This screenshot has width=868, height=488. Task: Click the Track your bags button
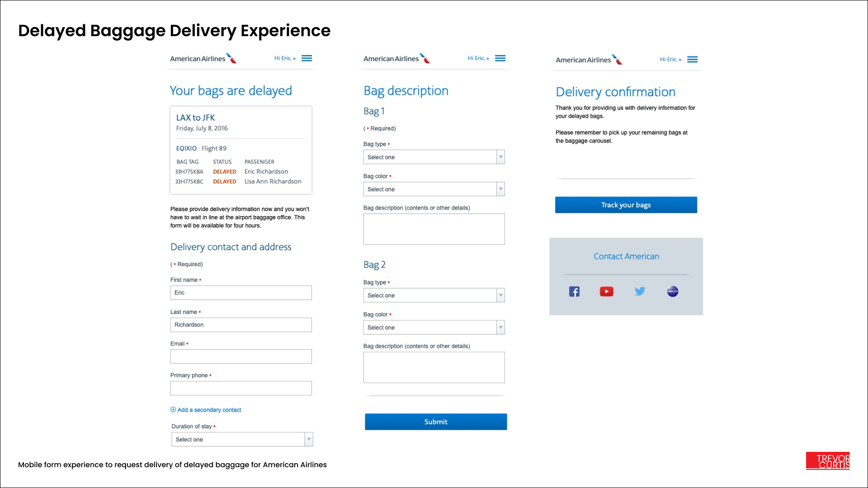point(626,205)
